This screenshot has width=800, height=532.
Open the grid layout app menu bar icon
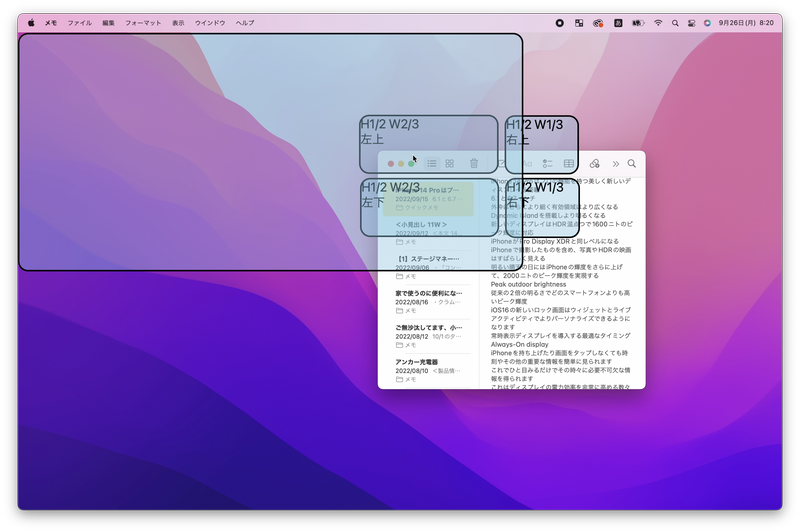pos(579,23)
